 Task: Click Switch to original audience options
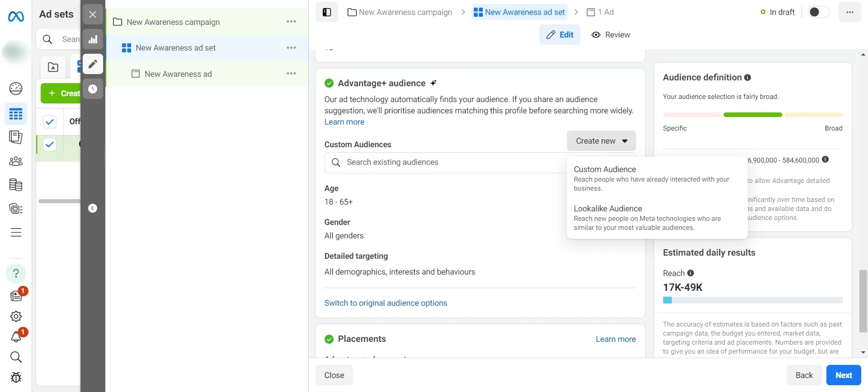386,303
